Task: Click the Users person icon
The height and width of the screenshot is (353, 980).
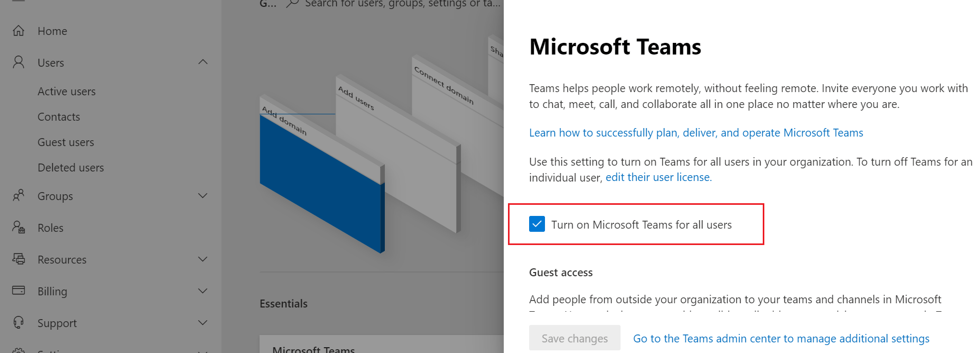Action: (19, 62)
